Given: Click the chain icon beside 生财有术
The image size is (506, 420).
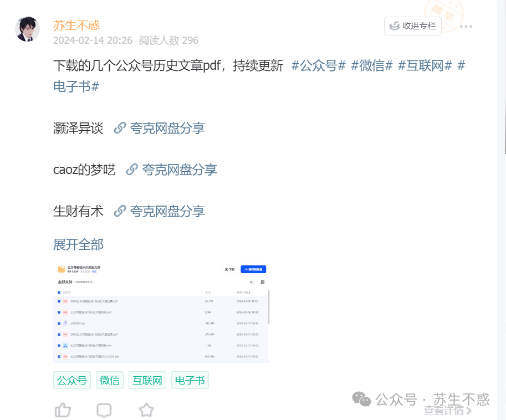Looking at the screenshot, I should pos(120,211).
